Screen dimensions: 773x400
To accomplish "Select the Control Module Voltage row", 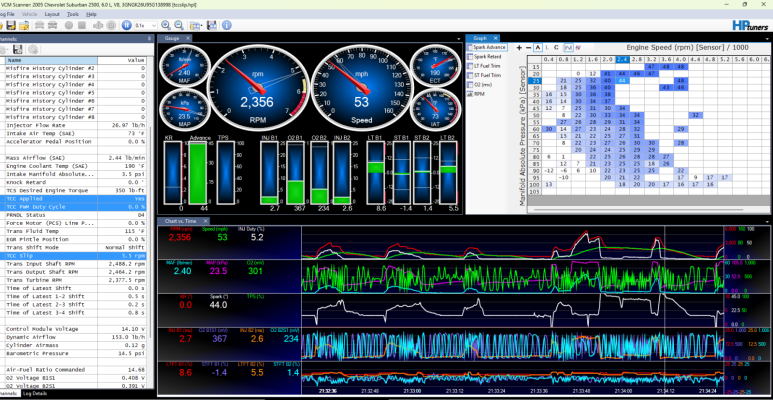I will coord(77,329).
